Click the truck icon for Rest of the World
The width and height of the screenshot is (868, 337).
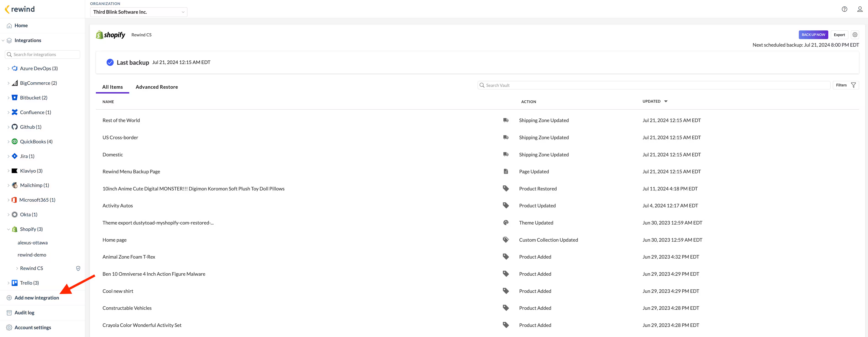tap(506, 120)
